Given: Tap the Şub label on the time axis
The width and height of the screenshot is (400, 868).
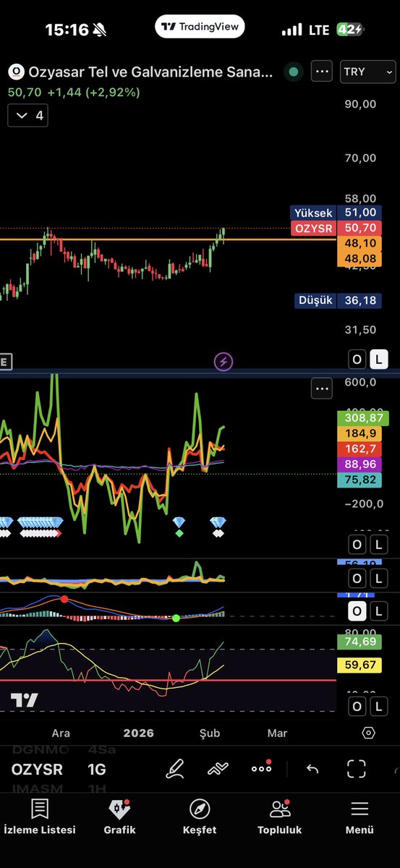Looking at the screenshot, I should click(x=210, y=733).
